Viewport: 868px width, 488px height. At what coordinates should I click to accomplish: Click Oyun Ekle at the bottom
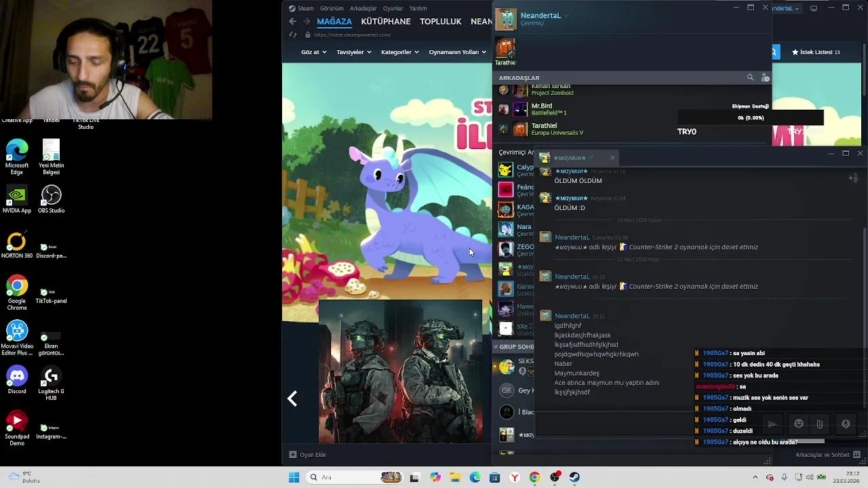click(x=307, y=455)
